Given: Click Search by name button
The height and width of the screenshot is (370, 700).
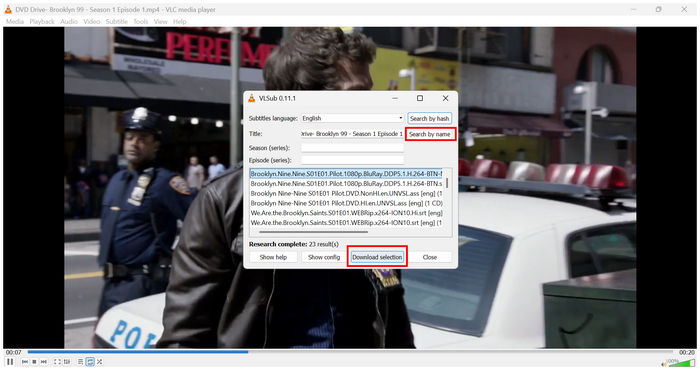Looking at the screenshot, I should [x=430, y=134].
